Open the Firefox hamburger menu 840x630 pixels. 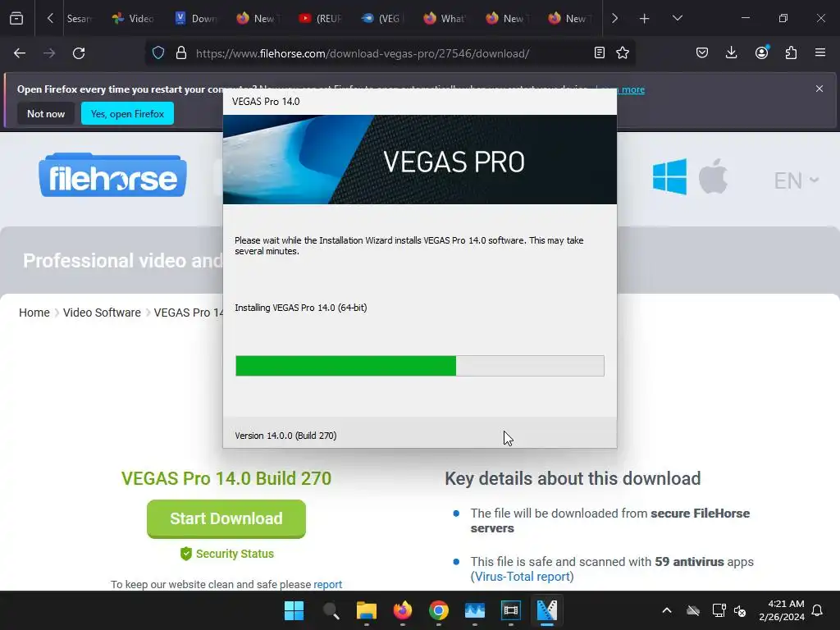coord(820,52)
